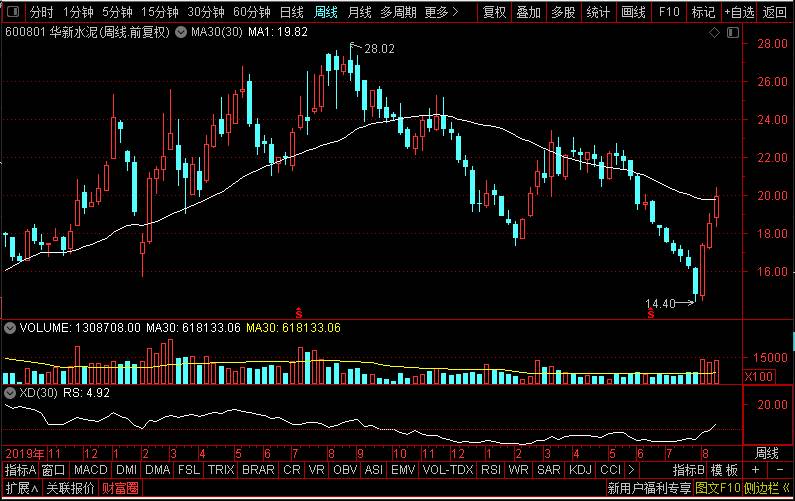Open the 窗口 window setting
Viewport: 795px width, 501px height.
click(53, 470)
